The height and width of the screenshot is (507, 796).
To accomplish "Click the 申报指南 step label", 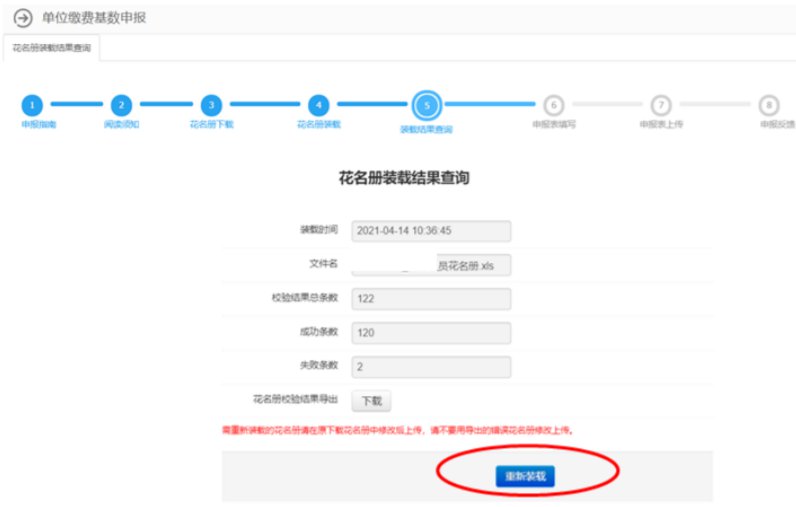I will pos(39,124).
